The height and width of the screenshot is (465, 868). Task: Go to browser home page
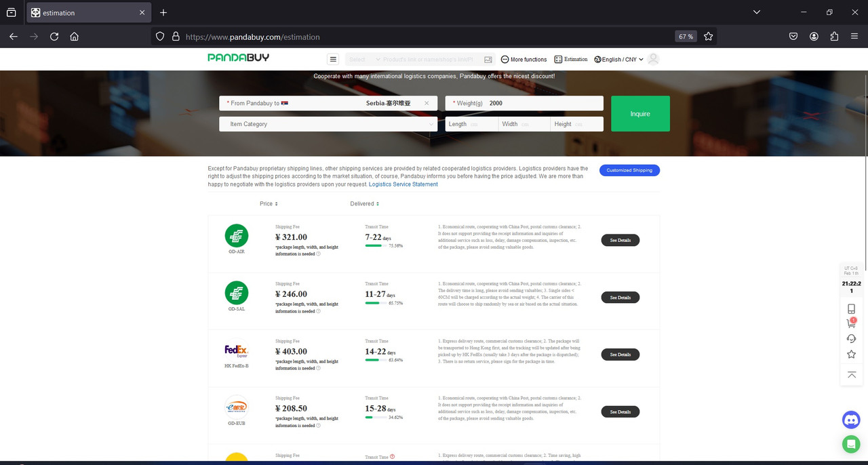click(x=75, y=37)
